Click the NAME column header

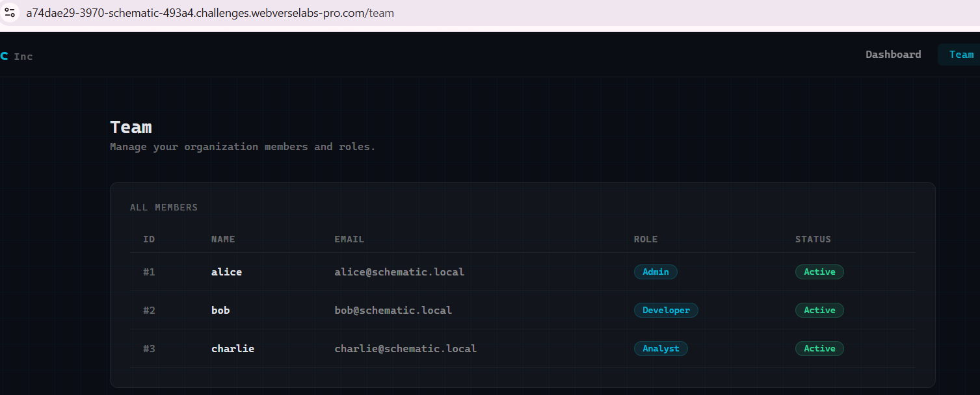pos(223,239)
